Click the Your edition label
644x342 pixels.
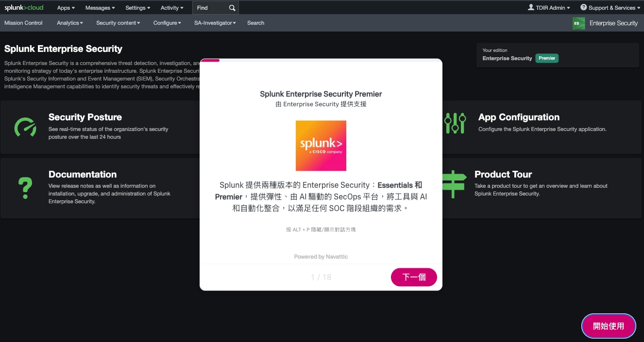(495, 50)
